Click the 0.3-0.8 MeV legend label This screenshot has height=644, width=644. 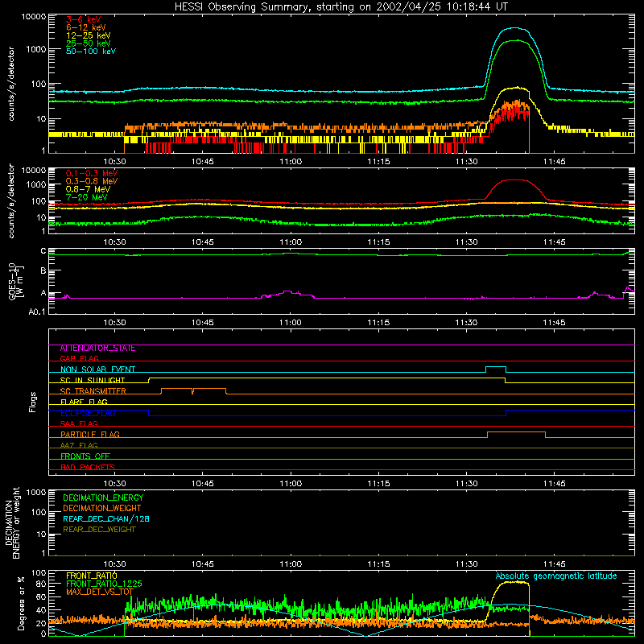click(92, 181)
